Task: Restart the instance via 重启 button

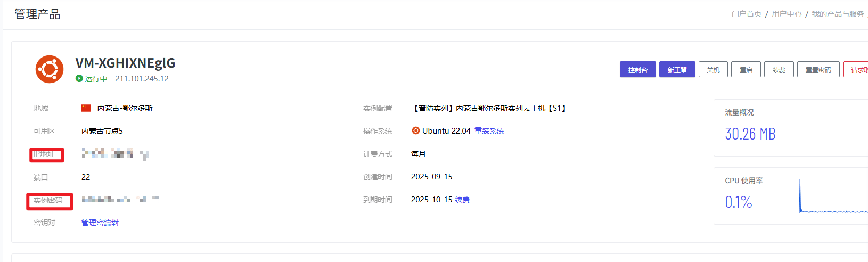Action: tap(746, 70)
